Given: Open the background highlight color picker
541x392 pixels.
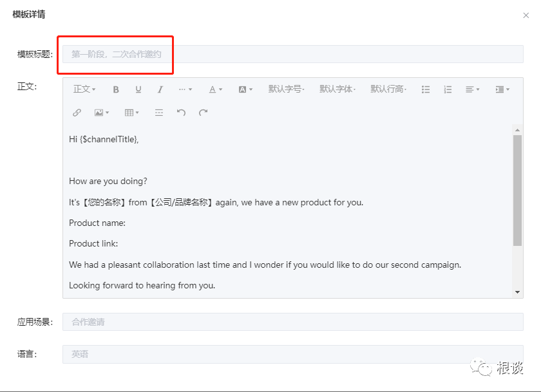Looking at the screenshot, I should [x=245, y=89].
